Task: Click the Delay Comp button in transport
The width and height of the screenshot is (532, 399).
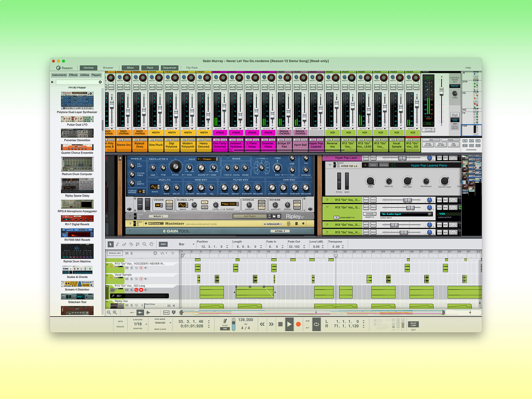Action: pyautogui.click(x=413, y=325)
